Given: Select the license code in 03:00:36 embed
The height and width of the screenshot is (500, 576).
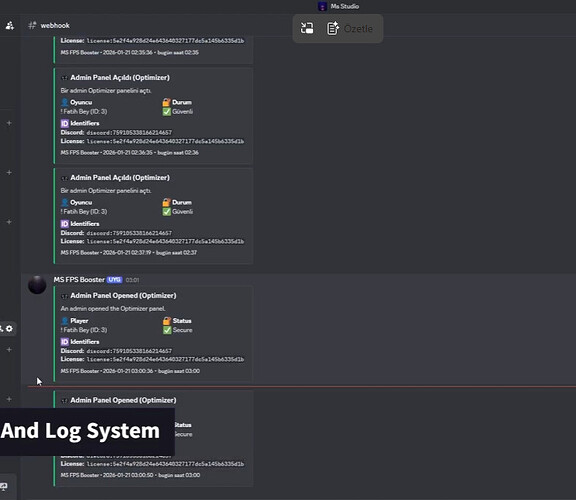Looking at the screenshot, I should 165,359.
